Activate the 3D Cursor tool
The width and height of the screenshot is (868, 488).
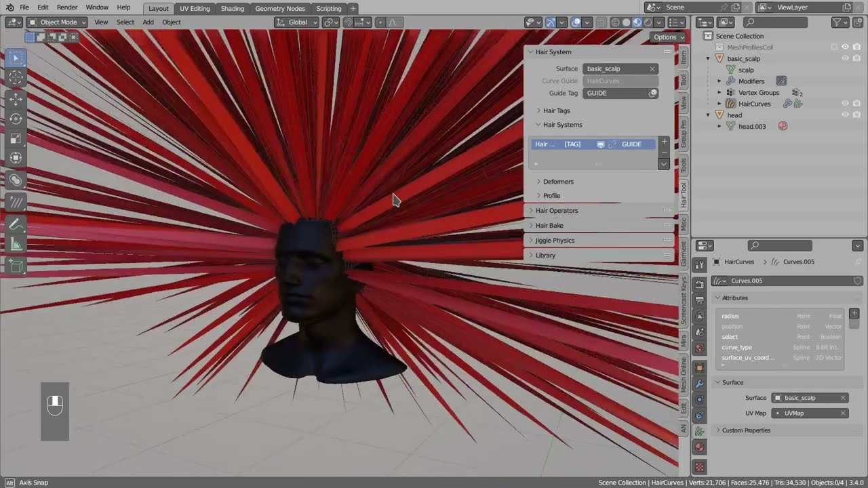click(16, 78)
